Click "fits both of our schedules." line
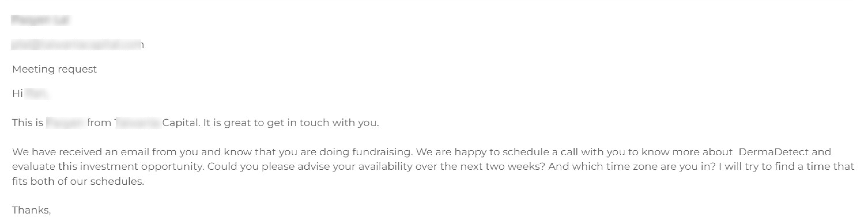Viewport: 868px width, 220px height. coord(78,181)
